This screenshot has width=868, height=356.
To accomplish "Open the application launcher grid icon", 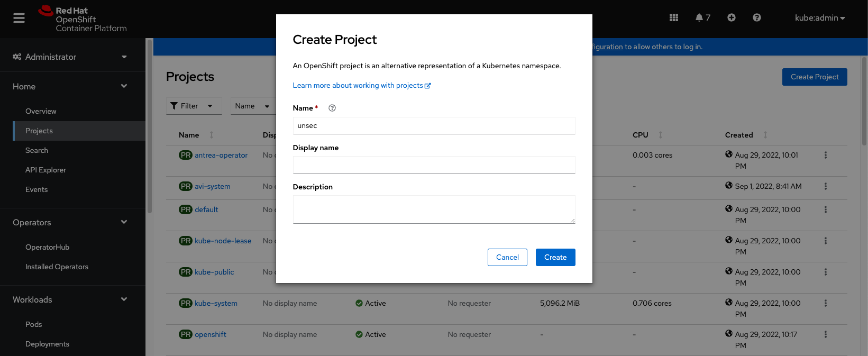I will (674, 17).
